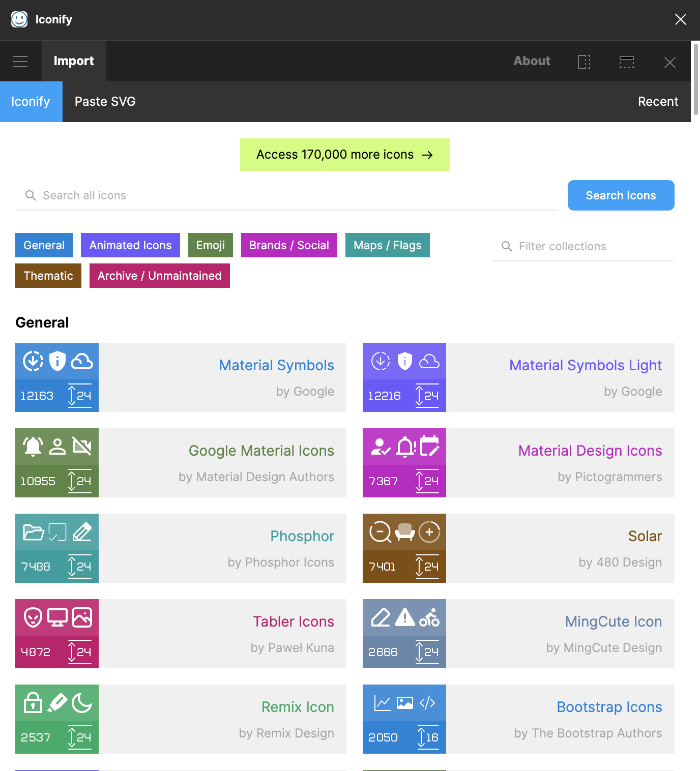Close the plugin panel with inner X
Viewport: 700px width, 771px height.
coord(670,62)
